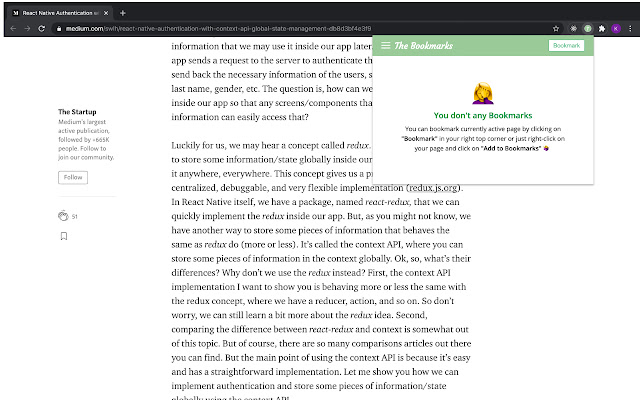640x400 pixels.
Task: Open The Startup publication link
Action: 77,111
